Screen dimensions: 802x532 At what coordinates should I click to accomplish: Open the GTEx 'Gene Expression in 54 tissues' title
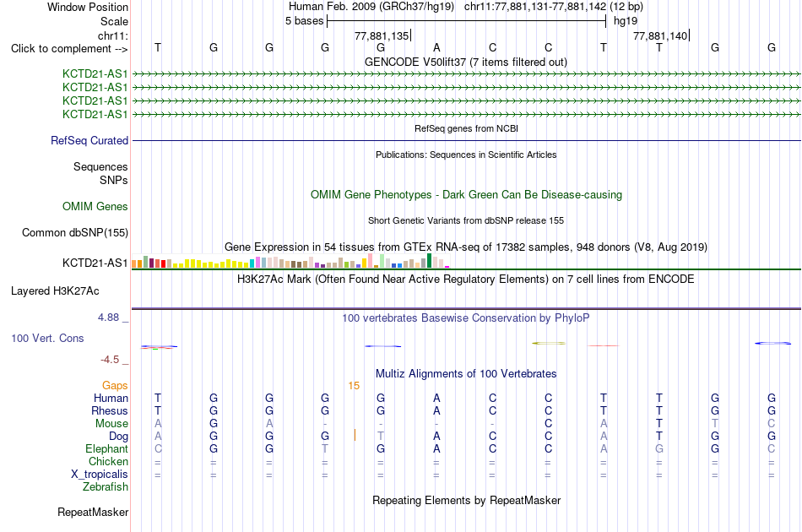coord(465,247)
